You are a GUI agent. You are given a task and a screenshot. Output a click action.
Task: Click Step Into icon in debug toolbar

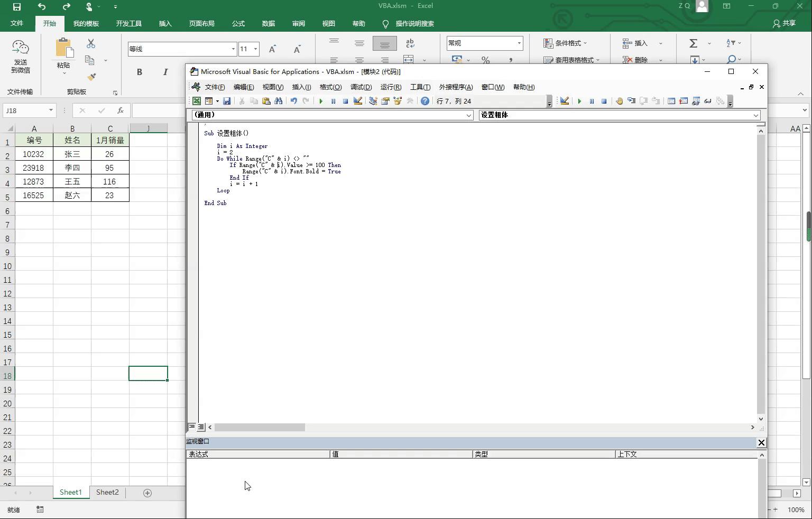click(x=631, y=101)
